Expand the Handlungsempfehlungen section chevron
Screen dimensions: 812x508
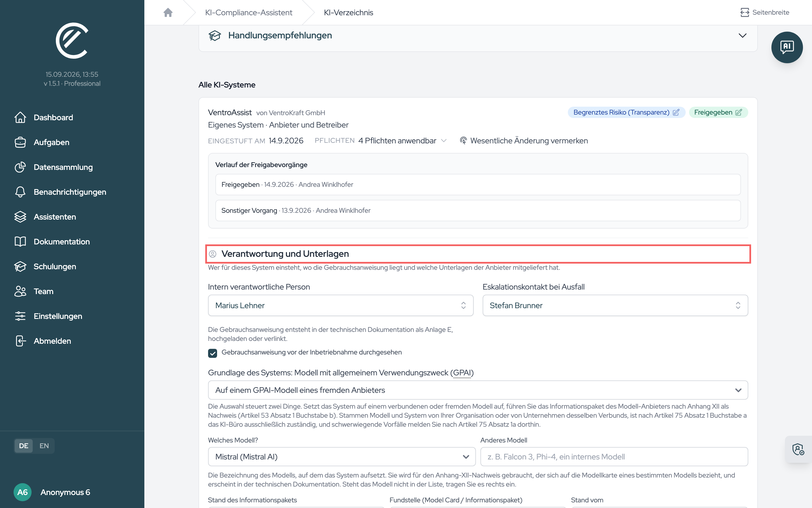coord(742,35)
